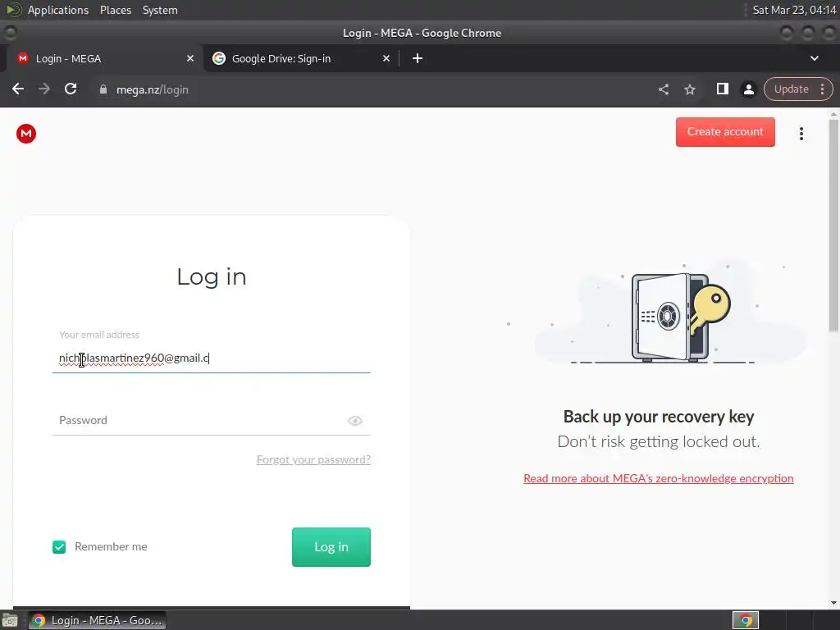This screenshot has width=840, height=630.
Task: Uncheck the Remember me checkbox
Action: [59, 547]
